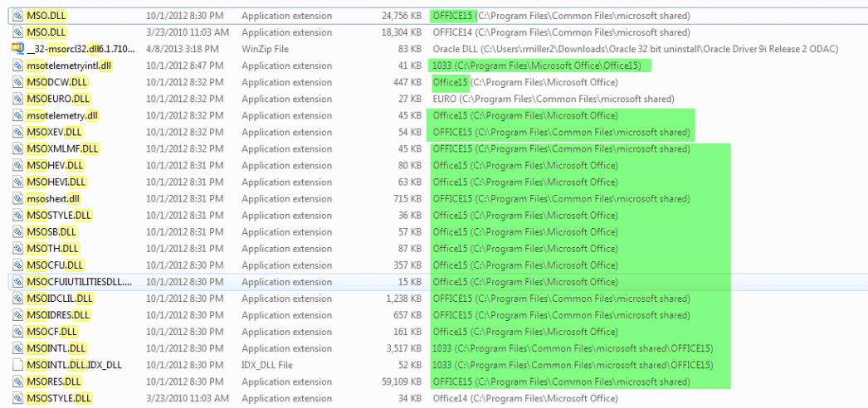Click the blank page icon of MSOINTL.DLL.IDX_DLL
868x408 pixels.
click(x=17, y=365)
